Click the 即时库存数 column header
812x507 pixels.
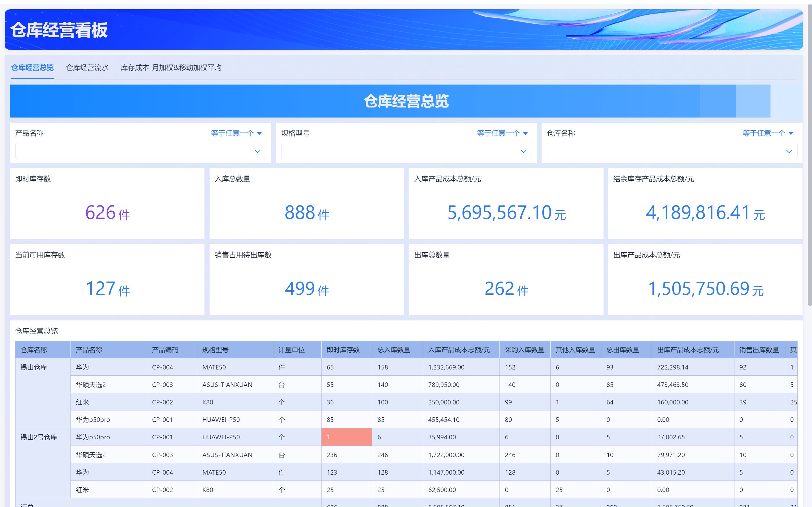[343, 350]
